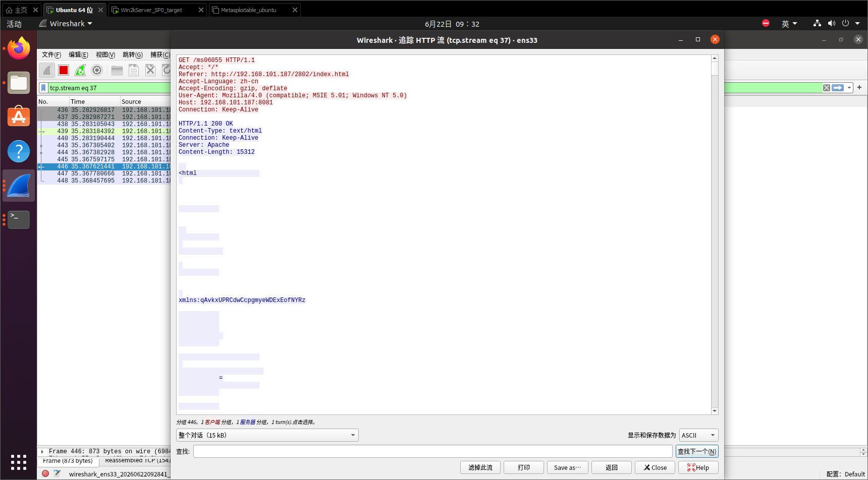Screen dimensions: 868x480
Task: Open the ASCII data format dropdown
Action: click(699, 435)
